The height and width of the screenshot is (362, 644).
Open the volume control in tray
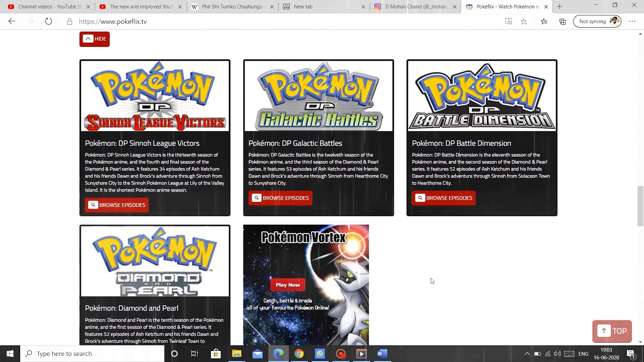557,353
